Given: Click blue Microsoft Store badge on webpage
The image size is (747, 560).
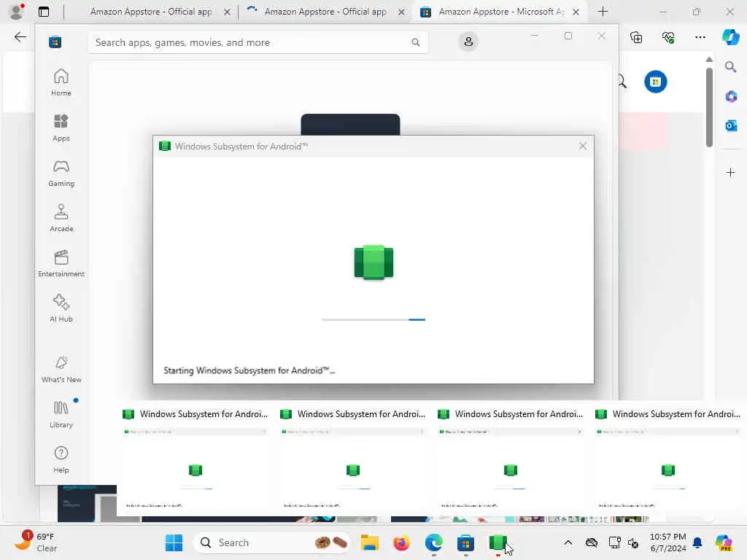Looking at the screenshot, I should tap(656, 82).
